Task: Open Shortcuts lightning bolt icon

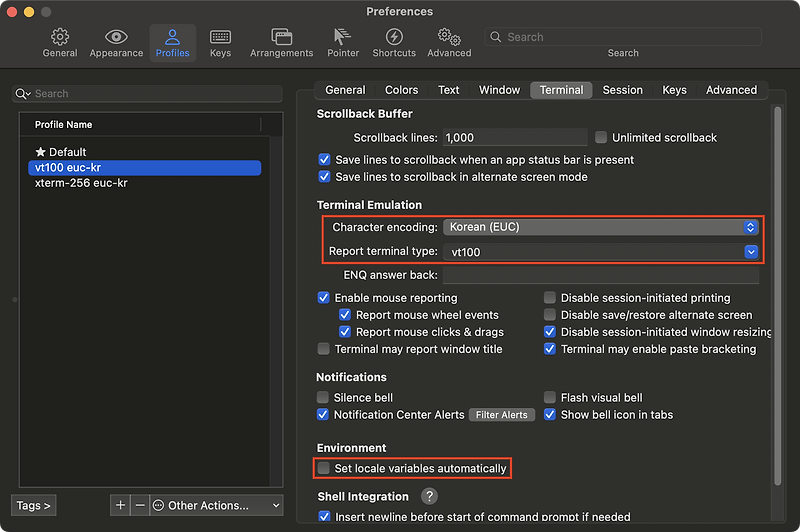Action: click(394, 37)
